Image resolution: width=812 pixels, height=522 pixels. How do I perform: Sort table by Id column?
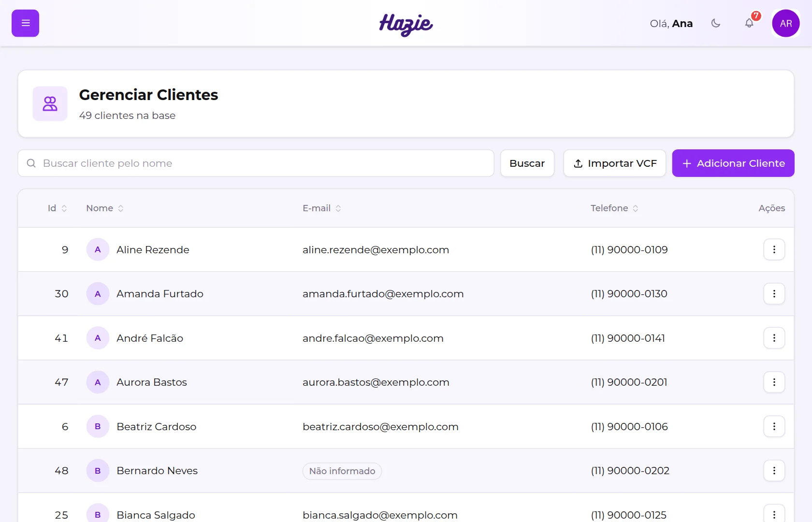[x=58, y=208]
